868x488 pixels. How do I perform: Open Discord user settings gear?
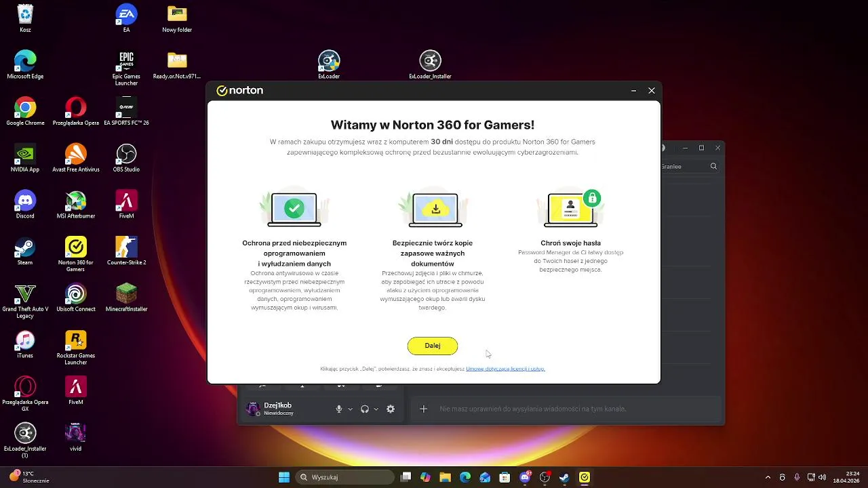click(391, 409)
